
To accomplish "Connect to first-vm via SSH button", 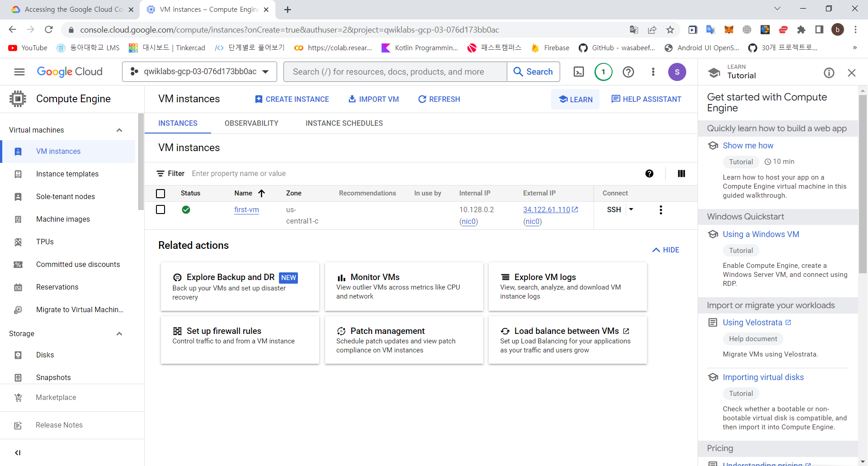I will tap(614, 209).
